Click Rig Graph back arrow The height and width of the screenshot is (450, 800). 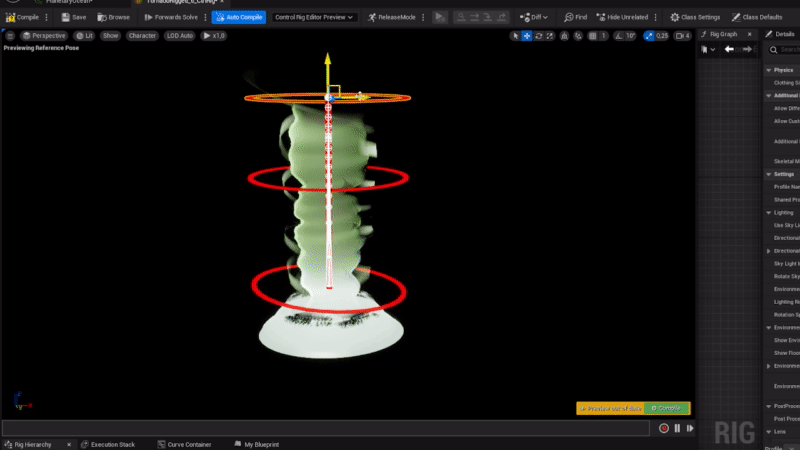[729, 49]
